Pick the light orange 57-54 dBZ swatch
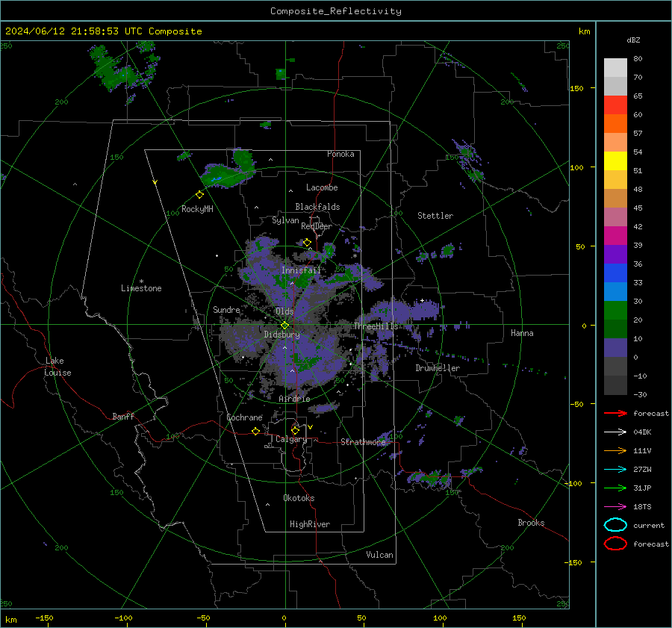The image size is (672, 628). (615, 143)
